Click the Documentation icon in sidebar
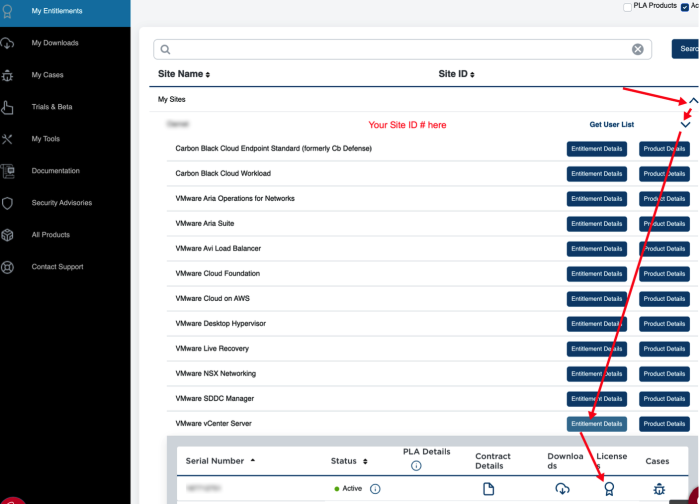700x504 pixels. [7, 171]
